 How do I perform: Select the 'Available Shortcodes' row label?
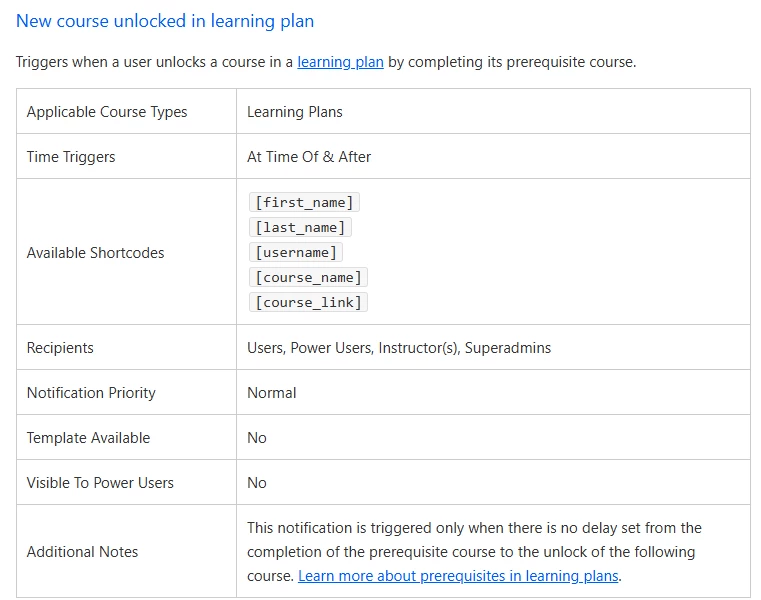point(95,253)
